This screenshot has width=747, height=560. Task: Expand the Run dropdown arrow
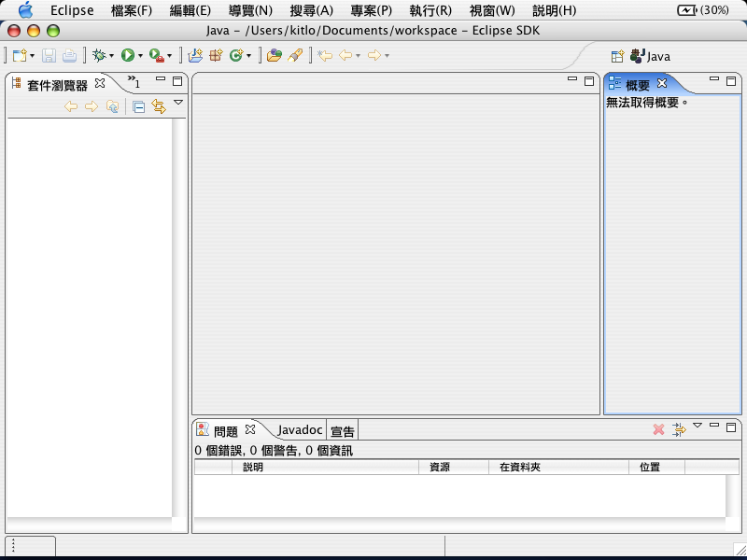pyautogui.click(x=140, y=56)
